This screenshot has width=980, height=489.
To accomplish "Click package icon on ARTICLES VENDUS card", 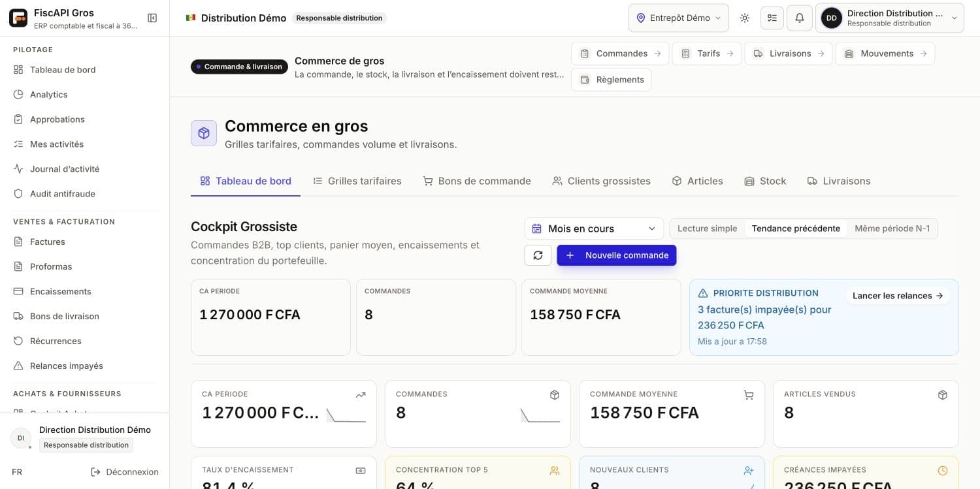I will pyautogui.click(x=943, y=395).
